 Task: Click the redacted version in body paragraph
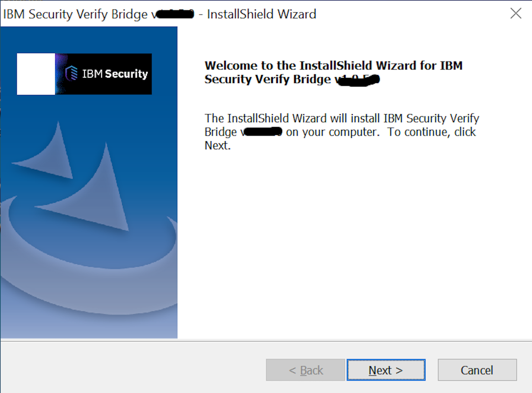263,132
